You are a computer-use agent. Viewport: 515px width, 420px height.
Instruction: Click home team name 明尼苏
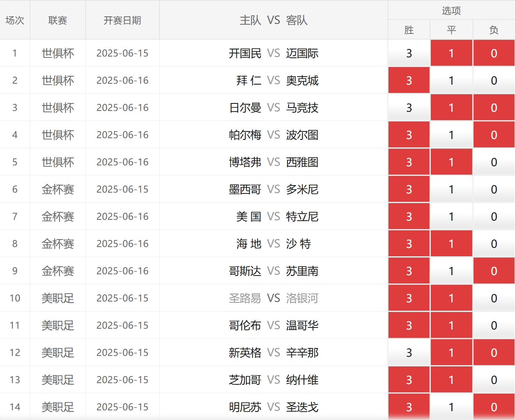pyautogui.click(x=245, y=407)
